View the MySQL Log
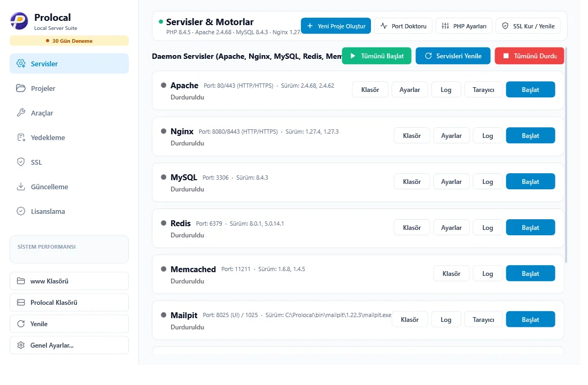Screen dimensions: 588x385 pos(488,182)
